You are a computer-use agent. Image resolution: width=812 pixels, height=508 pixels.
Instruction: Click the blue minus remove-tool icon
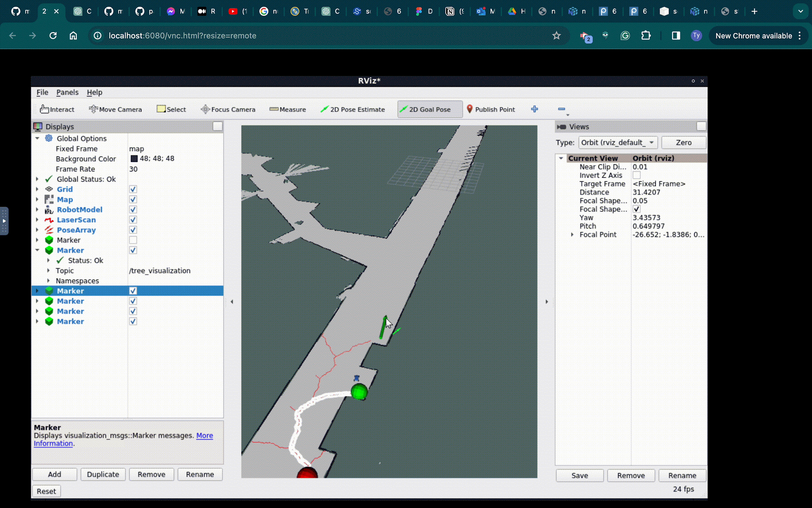[561, 109]
